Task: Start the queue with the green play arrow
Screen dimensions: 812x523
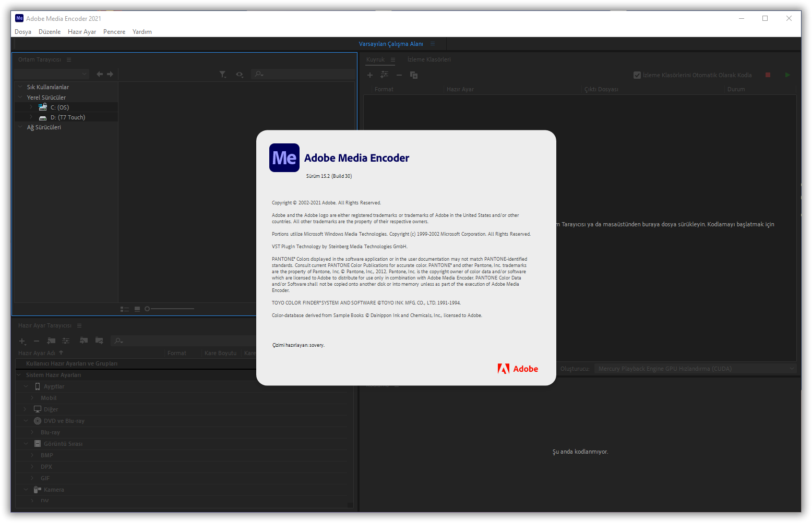Action: click(x=787, y=75)
